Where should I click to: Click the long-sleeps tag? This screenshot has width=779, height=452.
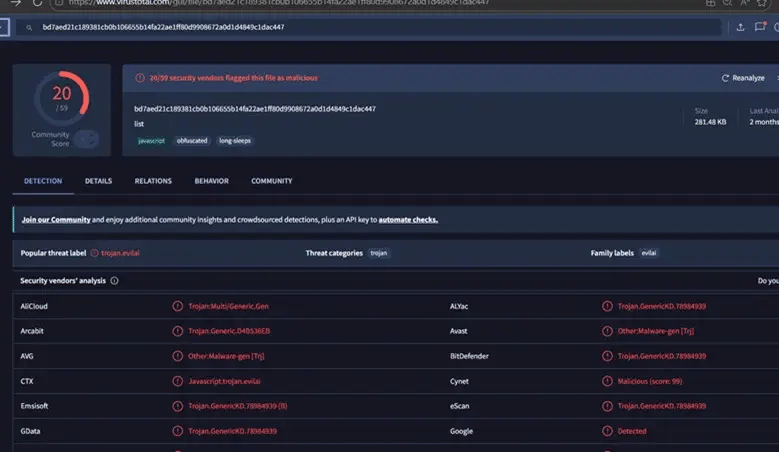click(235, 141)
